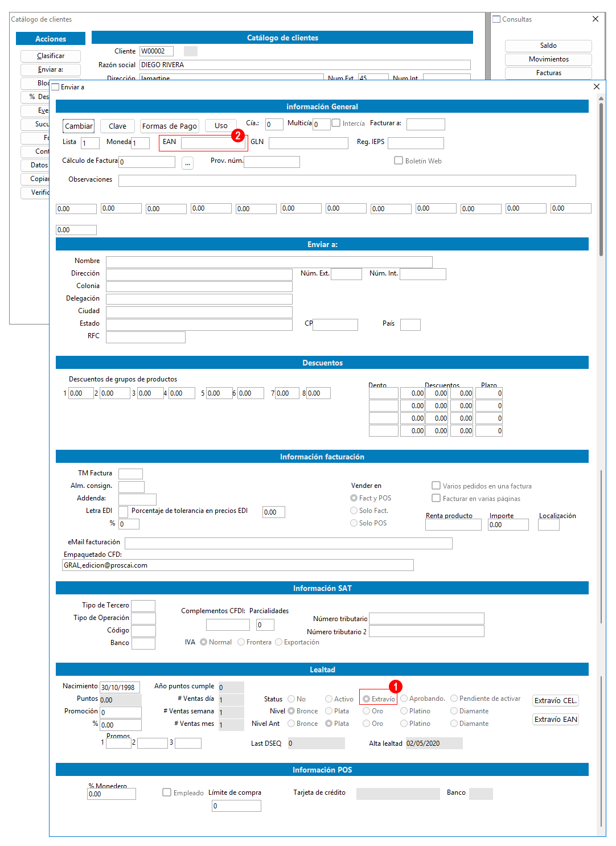The width and height of the screenshot is (616, 846).
Task: Click the EAN input field
Action: pyautogui.click(x=213, y=143)
